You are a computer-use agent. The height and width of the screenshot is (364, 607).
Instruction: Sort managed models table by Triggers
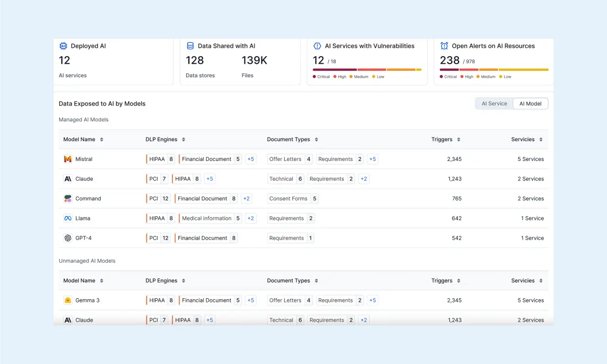click(459, 140)
